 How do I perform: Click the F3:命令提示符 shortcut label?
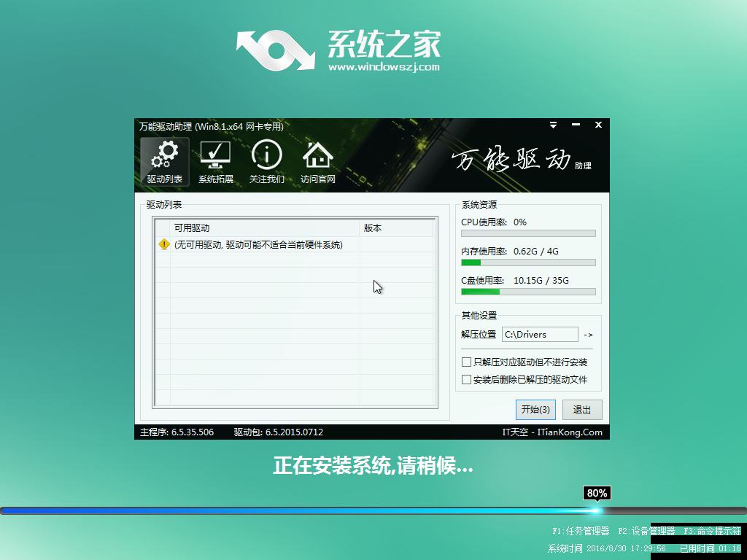tap(712, 531)
